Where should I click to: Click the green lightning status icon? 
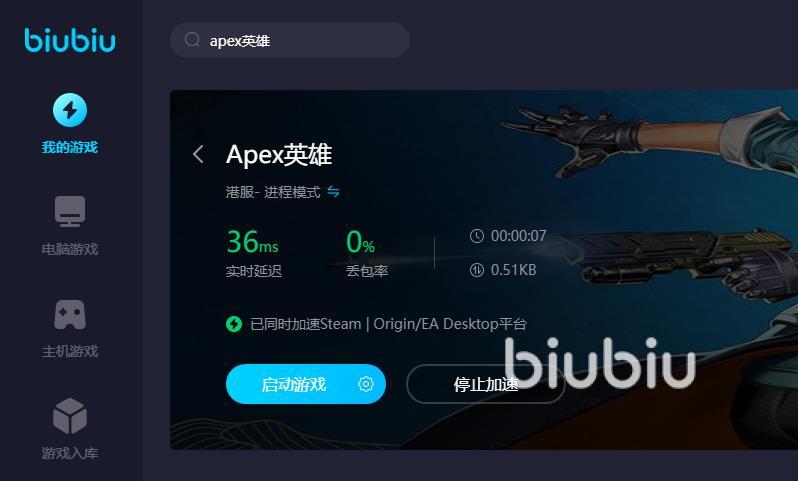(x=234, y=324)
